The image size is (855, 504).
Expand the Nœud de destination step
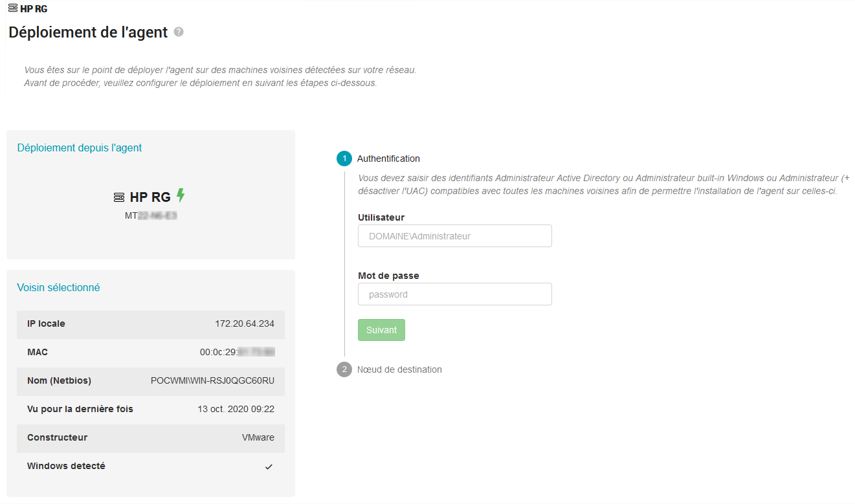pos(399,369)
